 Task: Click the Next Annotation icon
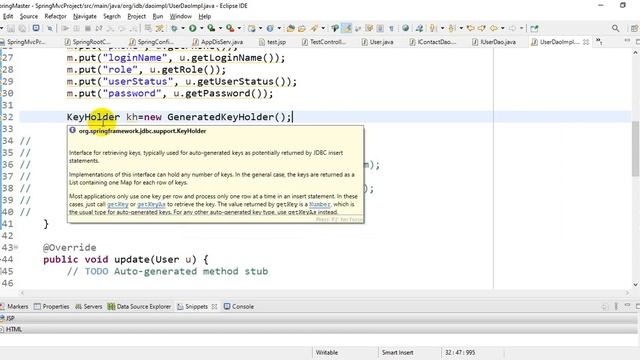(433, 29)
